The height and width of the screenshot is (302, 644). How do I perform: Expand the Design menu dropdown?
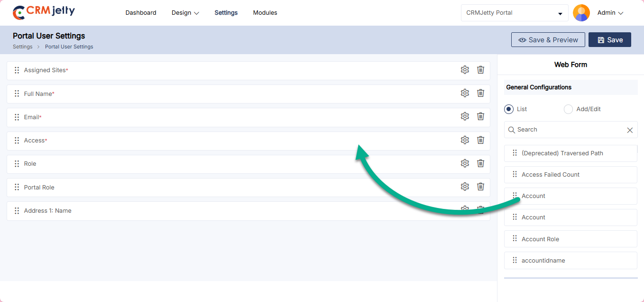[185, 13]
